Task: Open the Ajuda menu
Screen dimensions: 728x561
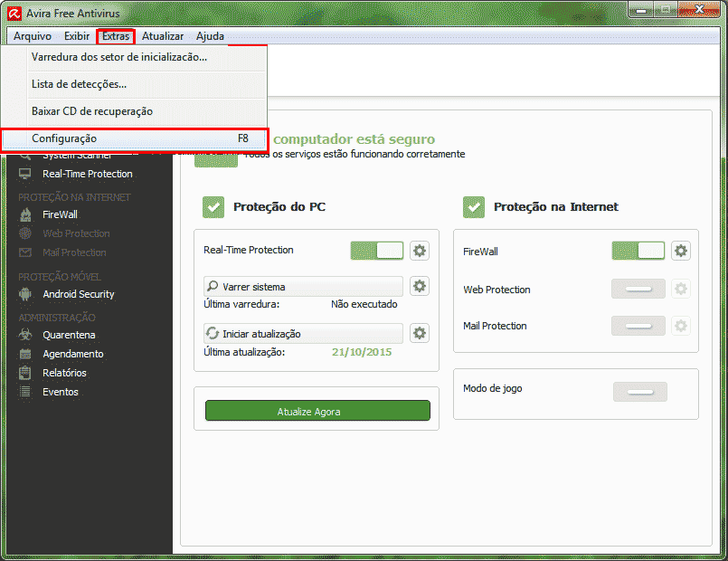Action: pyautogui.click(x=210, y=36)
